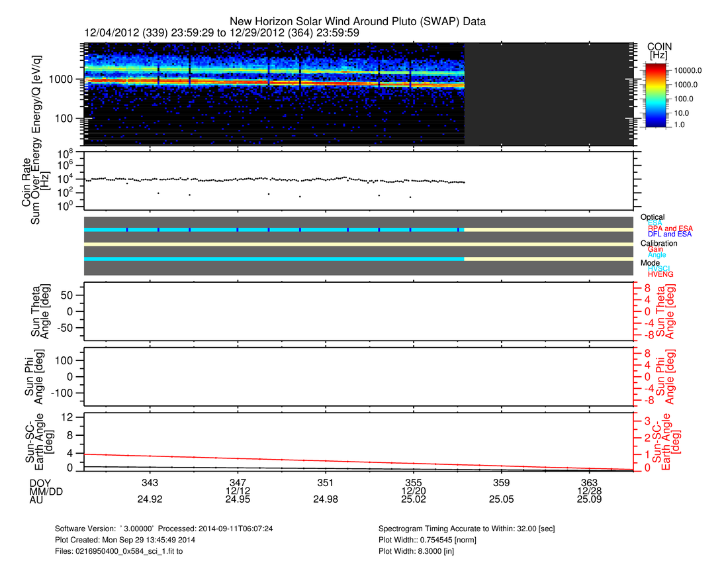Click the 12/12 date axis label

click(x=237, y=491)
